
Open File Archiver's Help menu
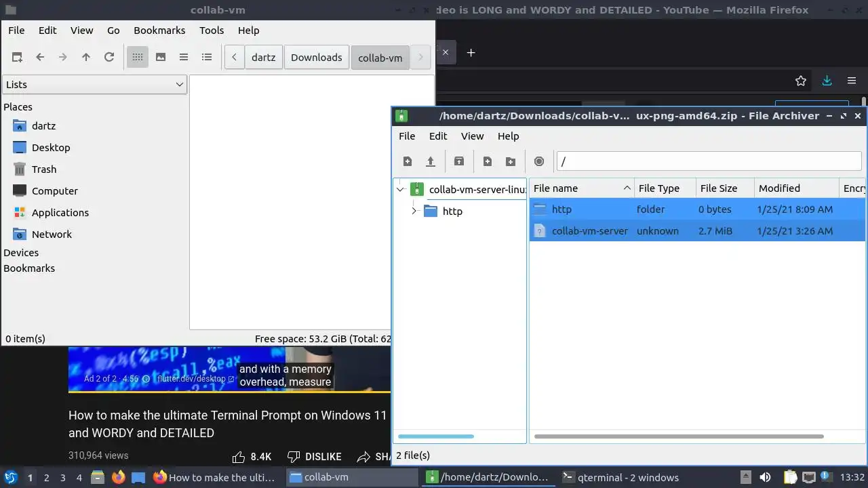[508, 136]
